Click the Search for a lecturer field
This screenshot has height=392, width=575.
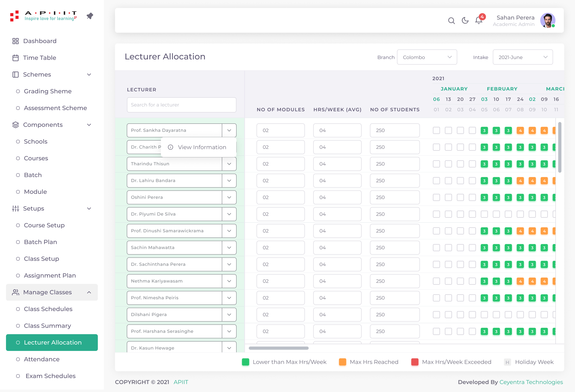coord(181,105)
